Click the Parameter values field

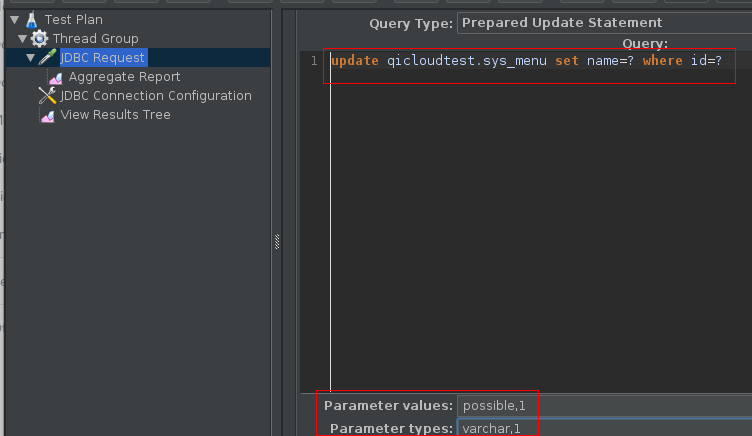pyautogui.click(x=604, y=406)
